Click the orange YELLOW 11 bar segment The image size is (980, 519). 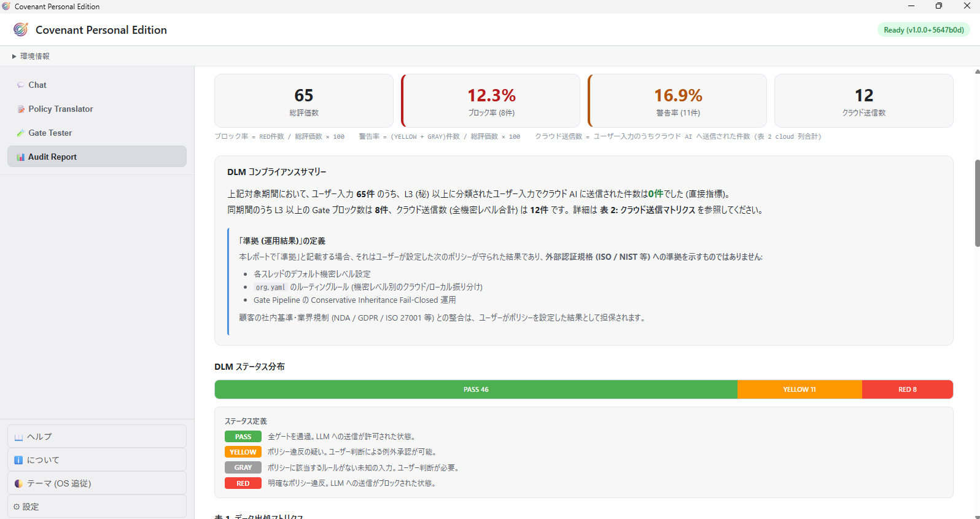799,389
